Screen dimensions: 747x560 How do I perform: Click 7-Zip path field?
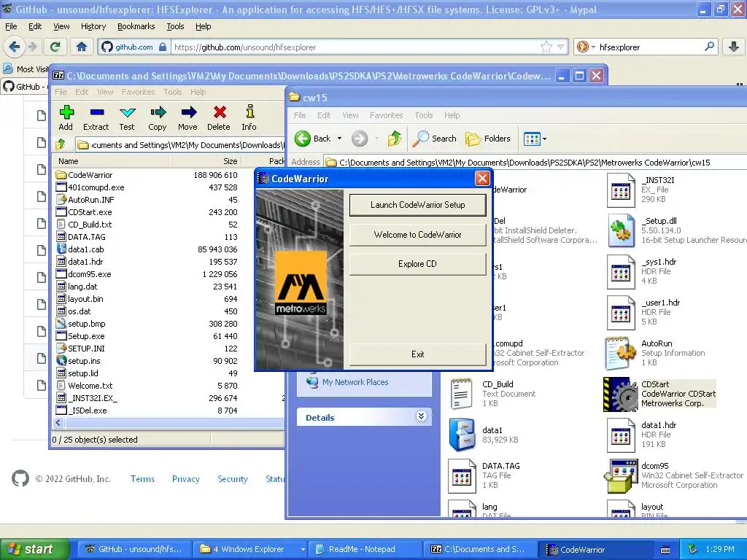click(180, 145)
